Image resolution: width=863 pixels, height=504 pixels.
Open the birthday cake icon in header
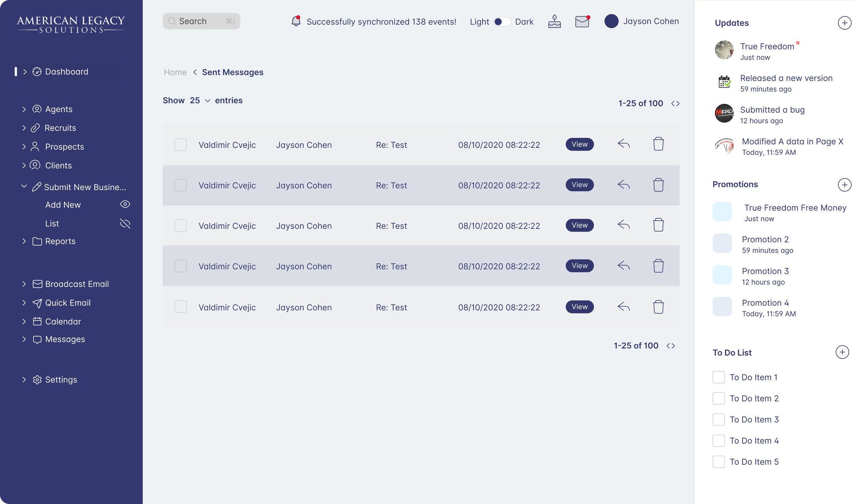click(554, 21)
